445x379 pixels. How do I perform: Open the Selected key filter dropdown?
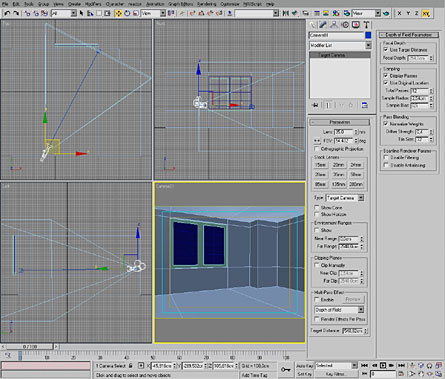point(336,366)
